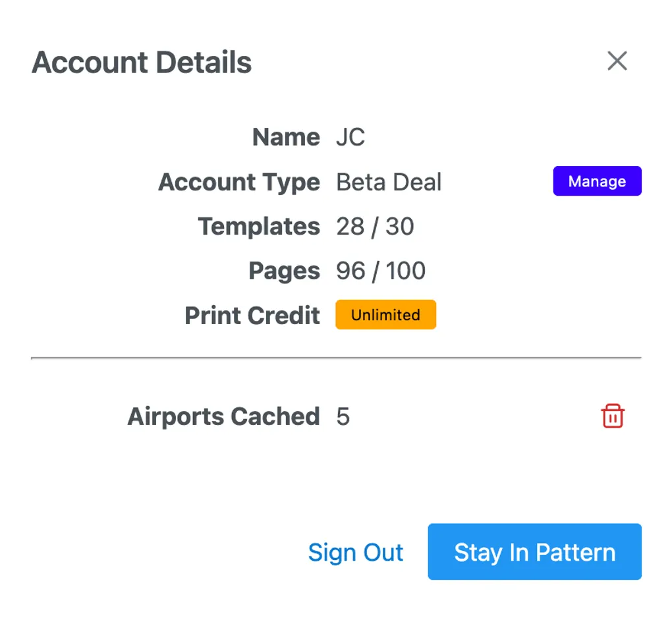Click the Account Details heading

click(x=142, y=63)
